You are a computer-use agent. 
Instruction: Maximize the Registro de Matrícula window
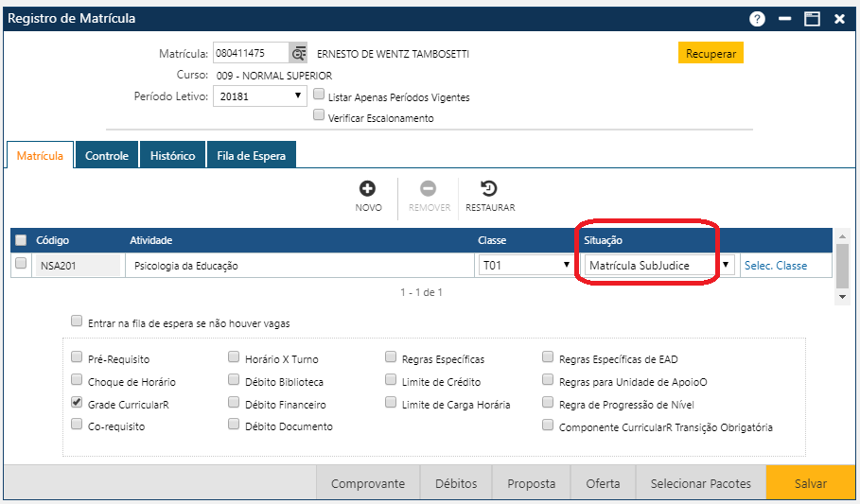tap(811, 19)
